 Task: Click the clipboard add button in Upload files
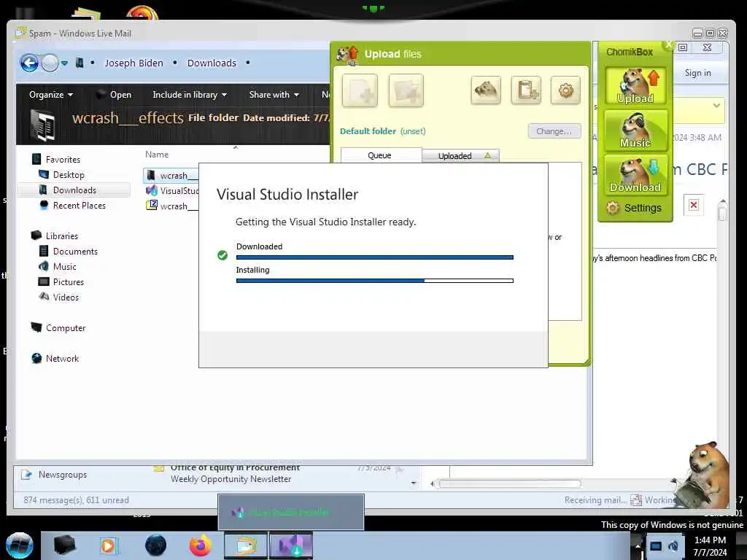(x=526, y=90)
